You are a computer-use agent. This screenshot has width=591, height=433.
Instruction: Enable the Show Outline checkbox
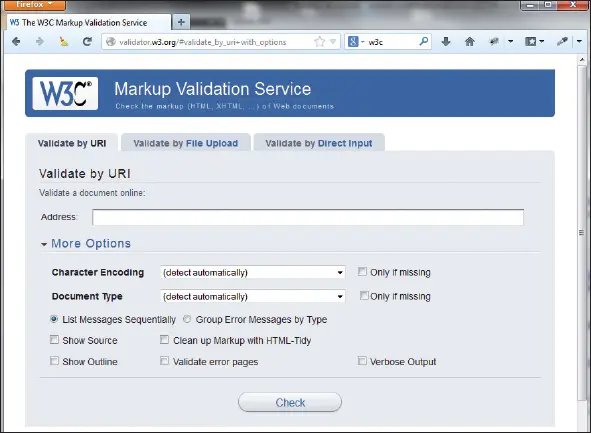(x=54, y=361)
